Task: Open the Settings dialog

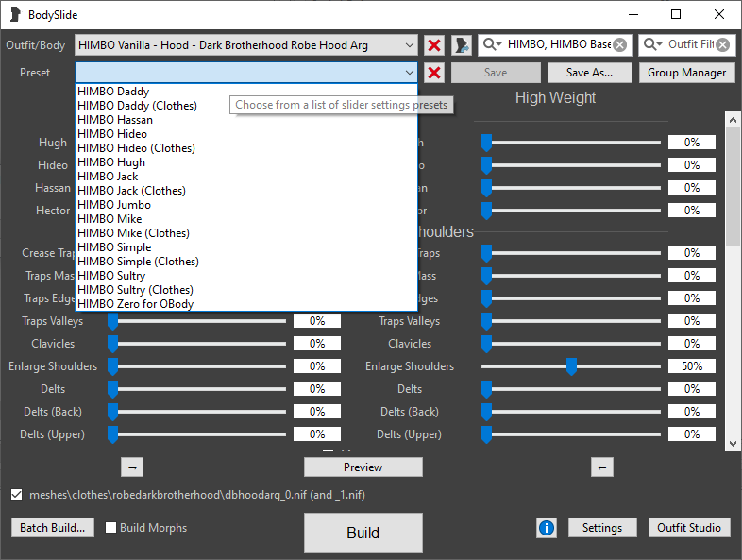Action: point(602,527)
